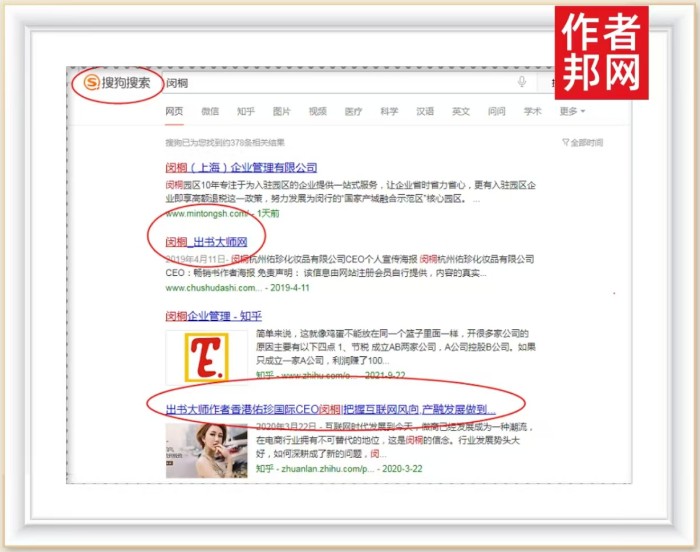Open the 医疗 search tab
700x552 pixels.
353,112
